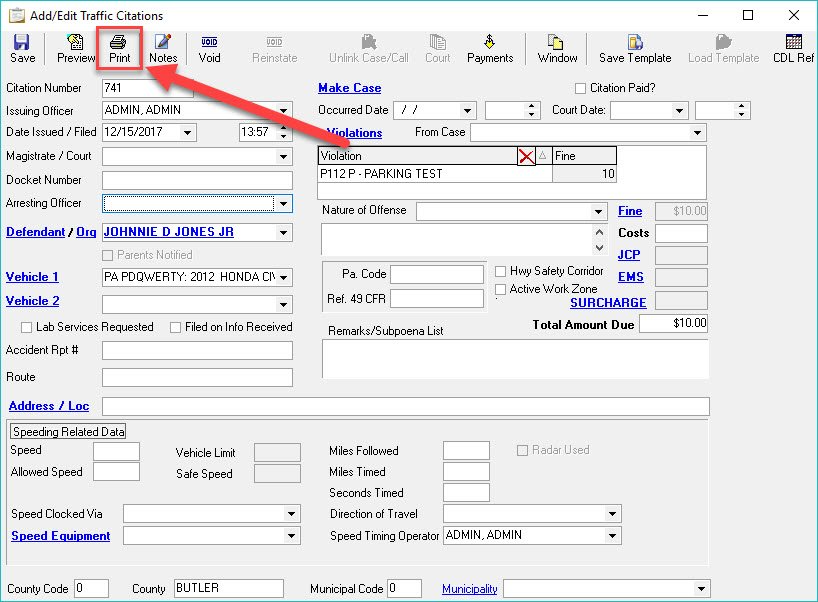The height and width of the screenshot is (602, 818).
Task: Print the traffic citation
Action: pos(119,48)
